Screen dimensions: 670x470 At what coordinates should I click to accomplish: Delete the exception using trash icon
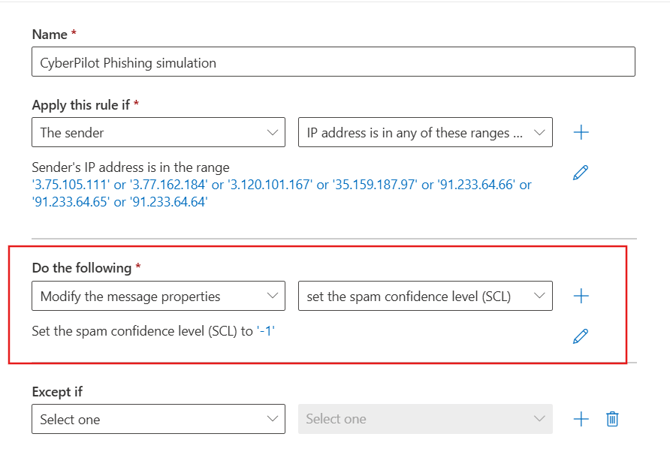pyautogui.click(x=613, y=419)
